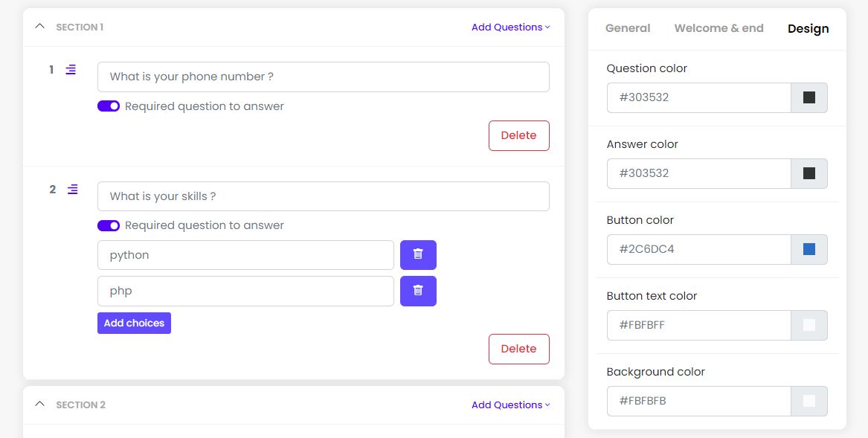Delete the phone number question
This screenshot has height=438, width=868.
(x=518, y=135)
